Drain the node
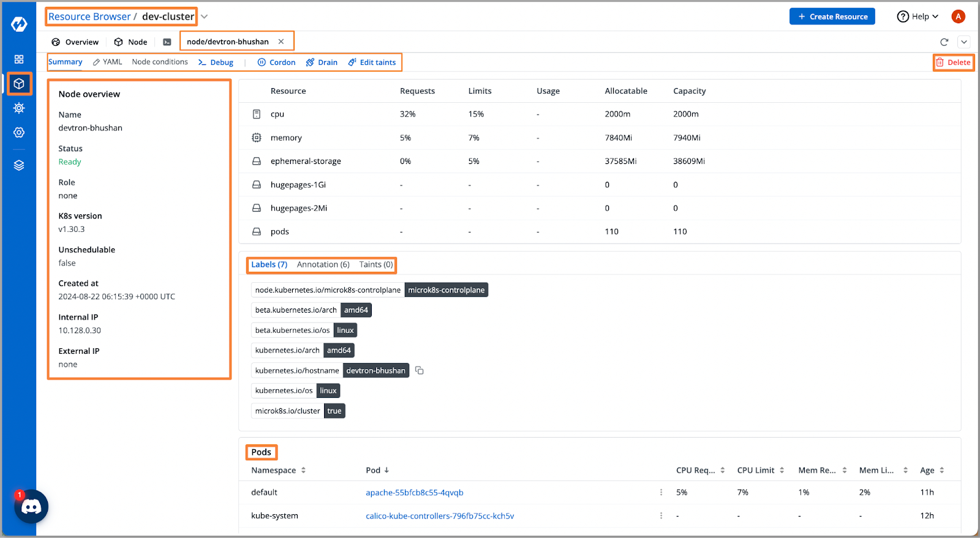Screen dimensions: 980x538 [x=322, y=62]
